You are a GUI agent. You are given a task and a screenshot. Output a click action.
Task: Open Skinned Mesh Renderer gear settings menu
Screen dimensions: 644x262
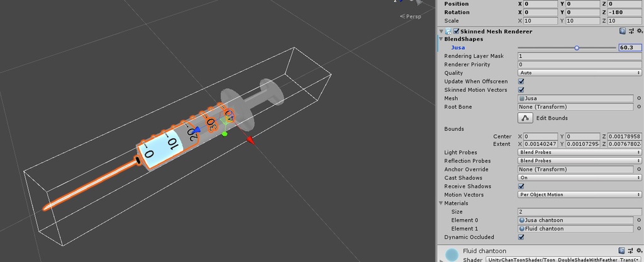[x=640, y=31]
